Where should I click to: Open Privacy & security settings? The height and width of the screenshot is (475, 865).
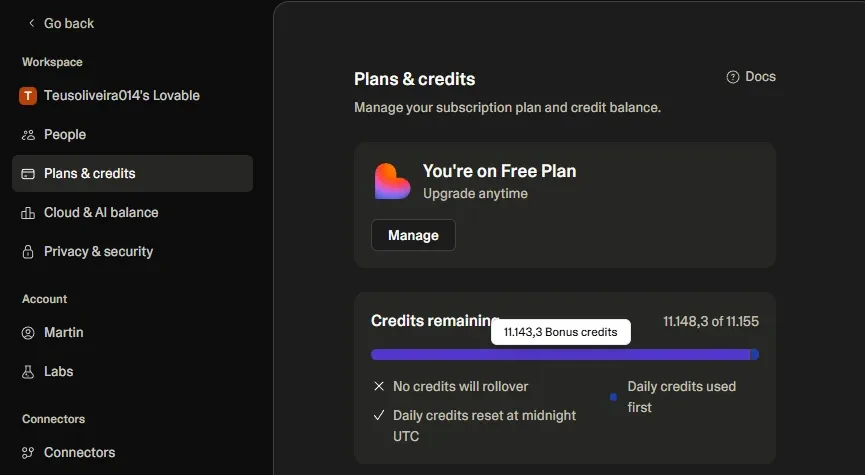98,252
